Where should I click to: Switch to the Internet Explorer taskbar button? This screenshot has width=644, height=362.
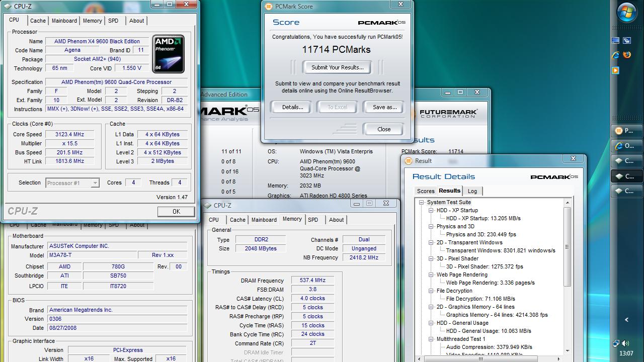pos(627,146)
